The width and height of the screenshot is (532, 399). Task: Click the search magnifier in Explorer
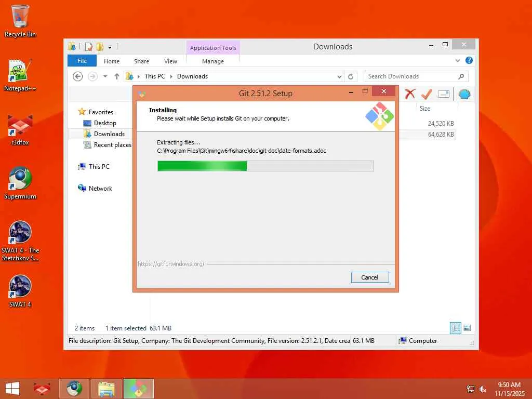click(x=461, y=76)
